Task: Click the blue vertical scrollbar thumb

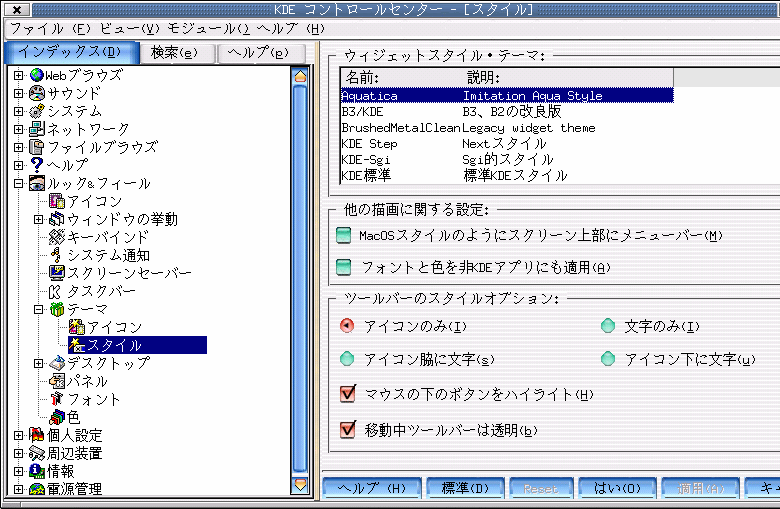Action: [300, 280]
